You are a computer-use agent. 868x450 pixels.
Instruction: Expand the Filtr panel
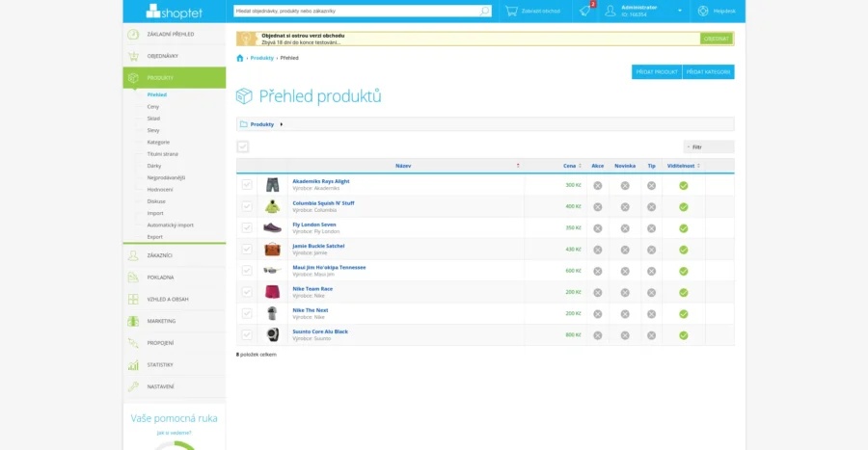coord(709,147)
